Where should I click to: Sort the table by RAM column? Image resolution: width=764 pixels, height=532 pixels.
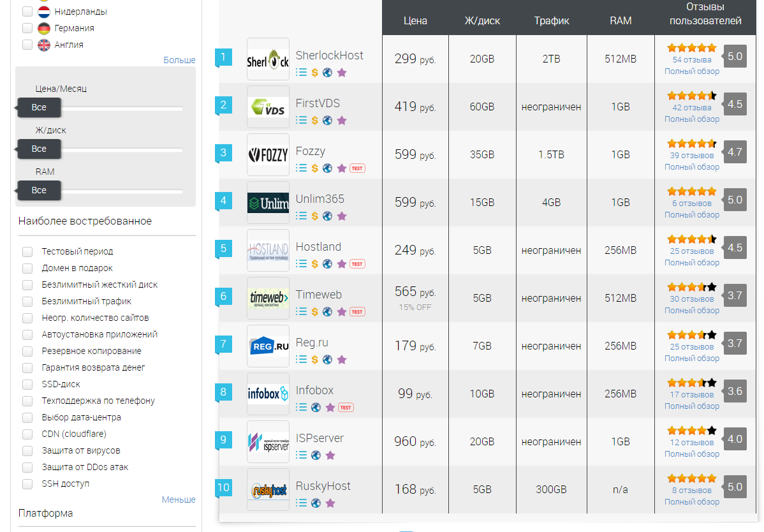(x=621, y=20)
